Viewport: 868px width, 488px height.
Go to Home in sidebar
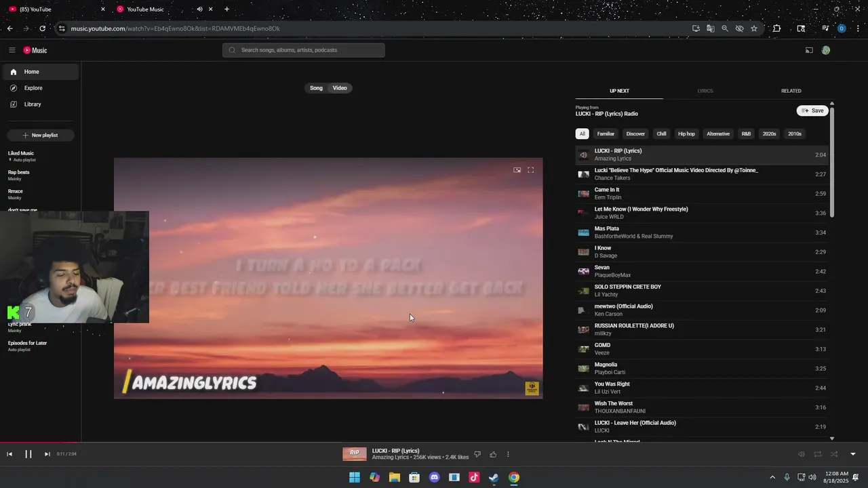(x=41, y=72)
